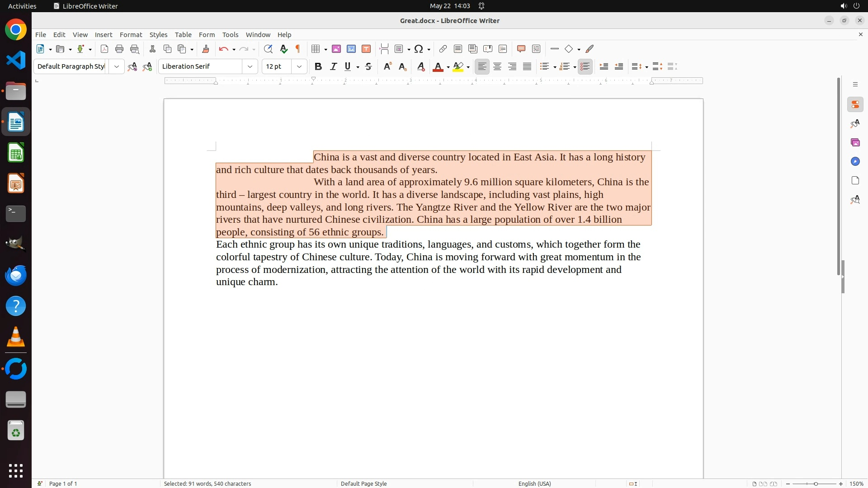868x488 pixels.
Task: Open the Format menu
Action: [x=131, y=35]
